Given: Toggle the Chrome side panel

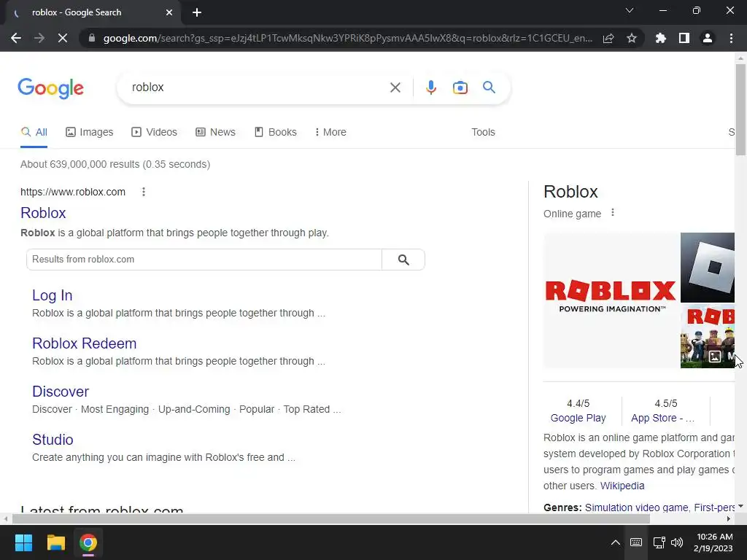Looking at the screenshot, I should point(684,38).
